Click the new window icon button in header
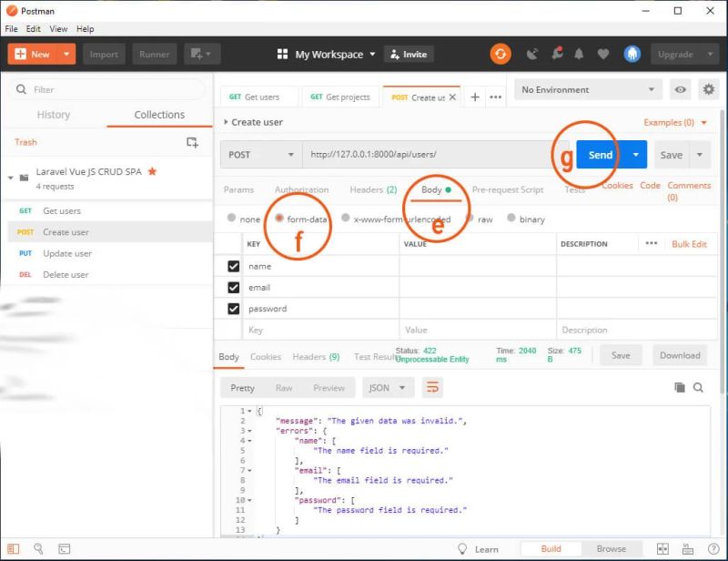 [202, 54]
